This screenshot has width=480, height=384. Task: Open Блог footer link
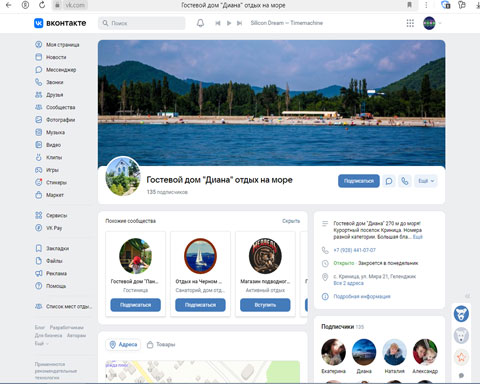click(x=39, y=327)
